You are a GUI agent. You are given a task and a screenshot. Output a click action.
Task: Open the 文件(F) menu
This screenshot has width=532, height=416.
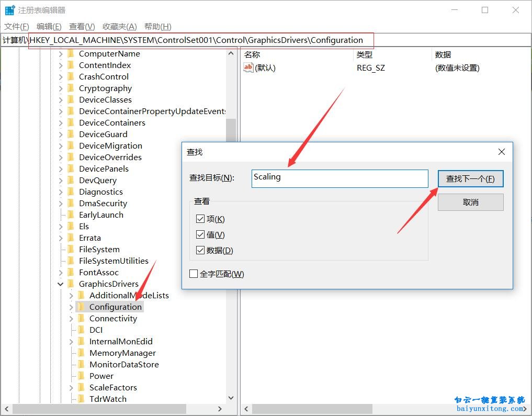click(x=17, y=27)
